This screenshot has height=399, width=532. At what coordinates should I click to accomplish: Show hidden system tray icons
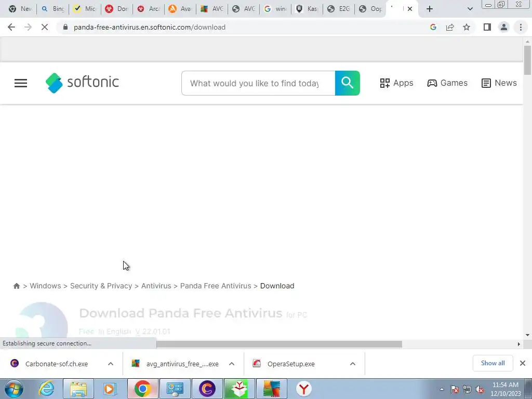click(442, 389)
